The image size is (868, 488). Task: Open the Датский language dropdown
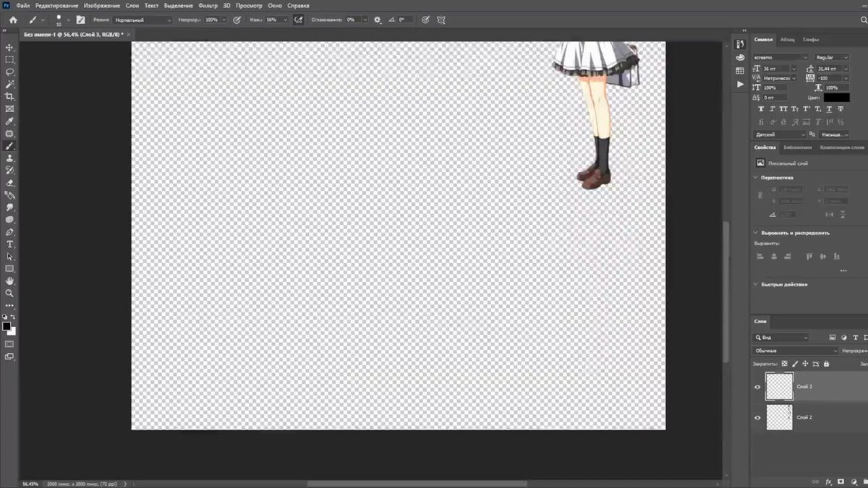pyautogui.click(x=780, y=134)
